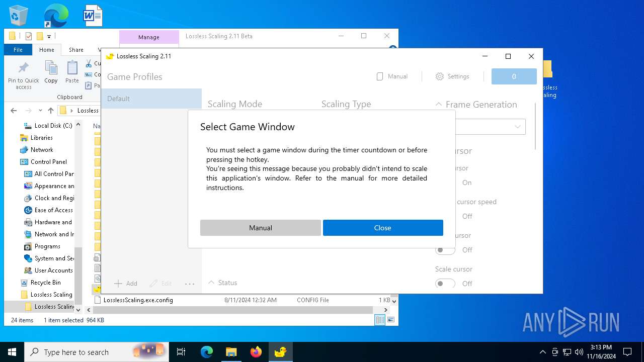Screen dimensions: 644x362
Task: Open the Word desktop shortcut
Action: click(93, 16)
